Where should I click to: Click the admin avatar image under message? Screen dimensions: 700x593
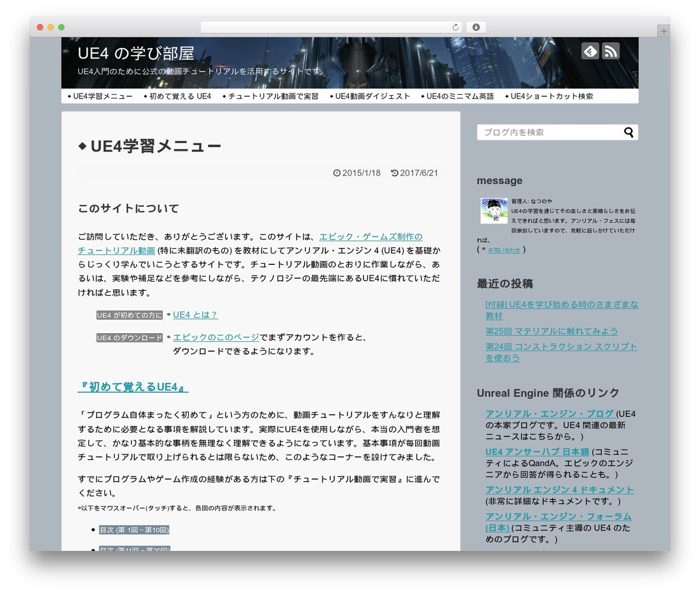click(494, 211)
